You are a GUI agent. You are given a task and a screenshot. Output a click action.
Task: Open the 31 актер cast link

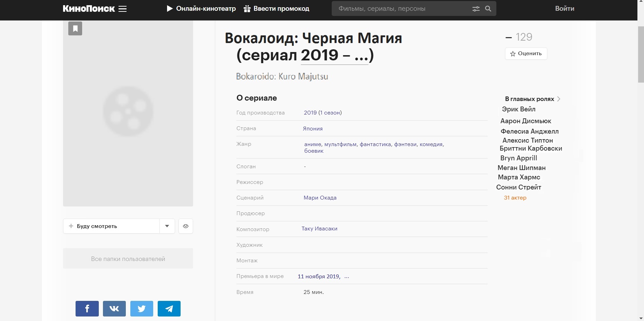click(x=515, y=198)
